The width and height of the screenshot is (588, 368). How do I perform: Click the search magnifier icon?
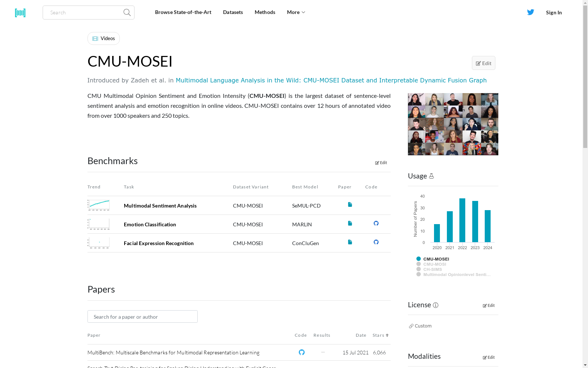[x=127, y=13]
